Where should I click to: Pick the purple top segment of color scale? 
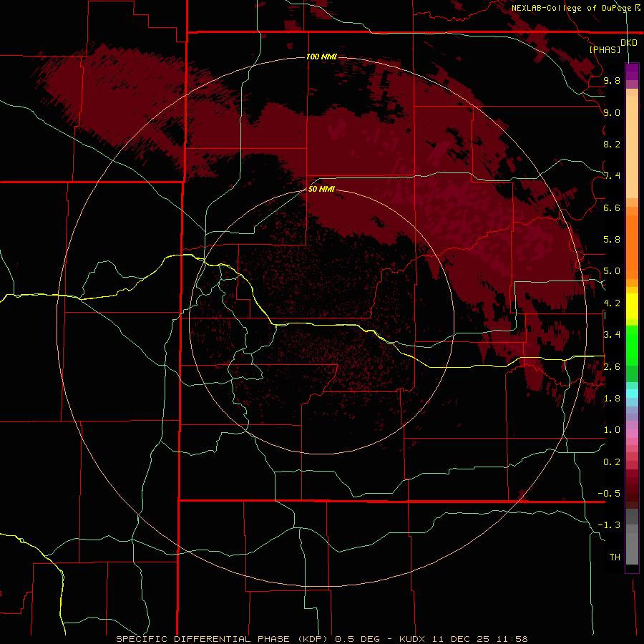(632, 72)
